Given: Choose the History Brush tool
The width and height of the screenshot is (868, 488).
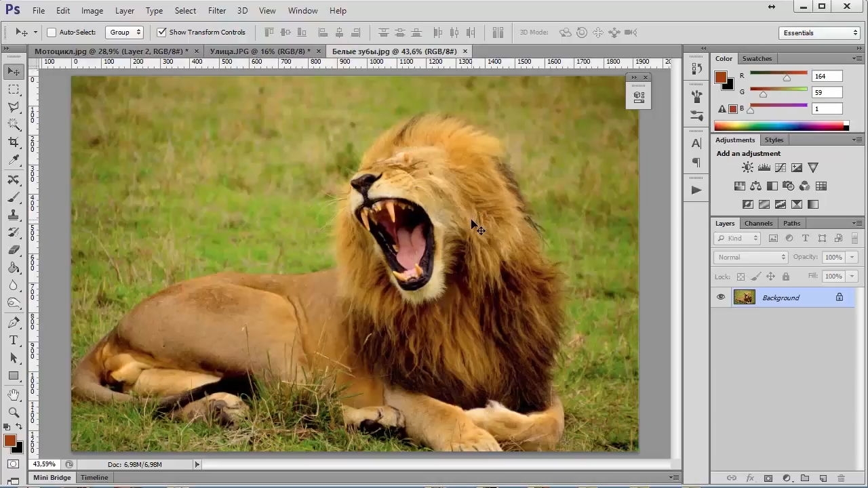Looking at the screenshot, I should [x=14, y=232].
